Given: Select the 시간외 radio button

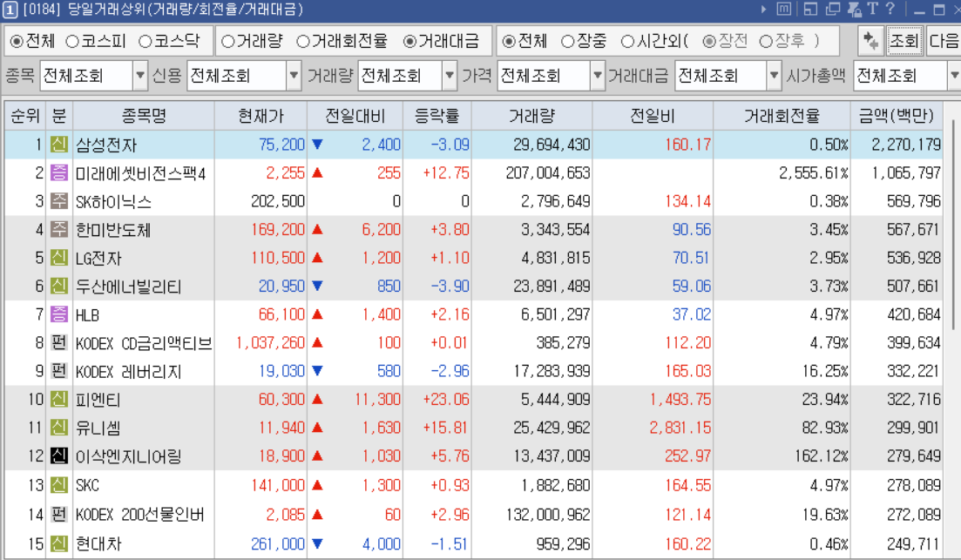Looking at the screenshot, I should [627, 41].
